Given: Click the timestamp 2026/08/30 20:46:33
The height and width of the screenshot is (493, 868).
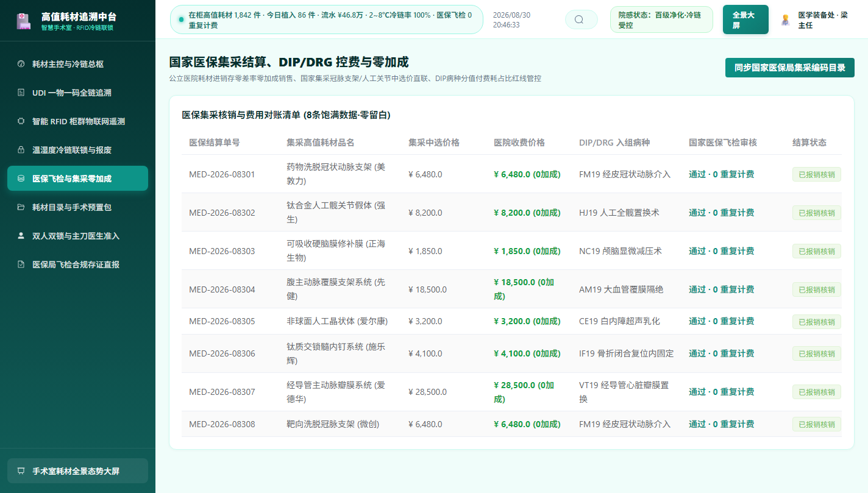Looking at the screenshot, I should (x=511, y=20).
